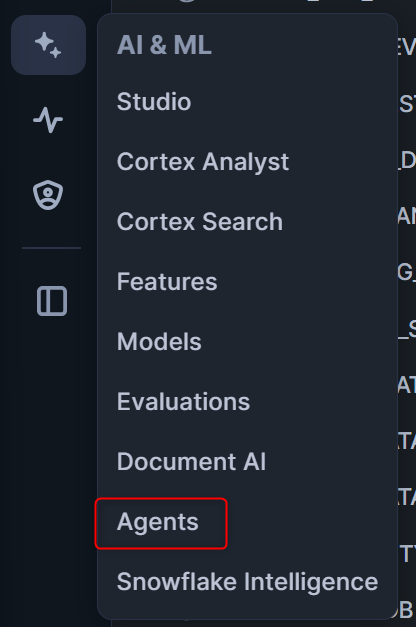Click the highlighted Agents entry
416x627 pixels.
[161, 523]
